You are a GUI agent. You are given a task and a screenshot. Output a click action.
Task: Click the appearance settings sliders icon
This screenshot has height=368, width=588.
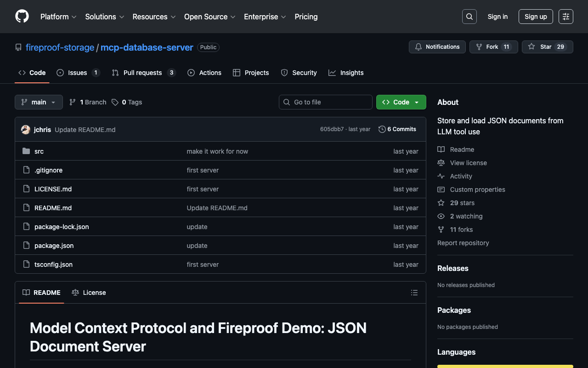tap(565, 17)
